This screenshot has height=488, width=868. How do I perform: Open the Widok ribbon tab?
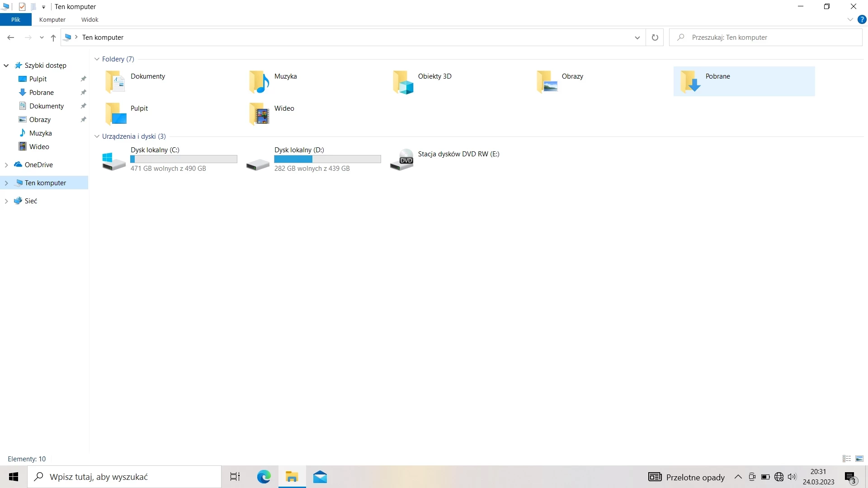point(90,19)
